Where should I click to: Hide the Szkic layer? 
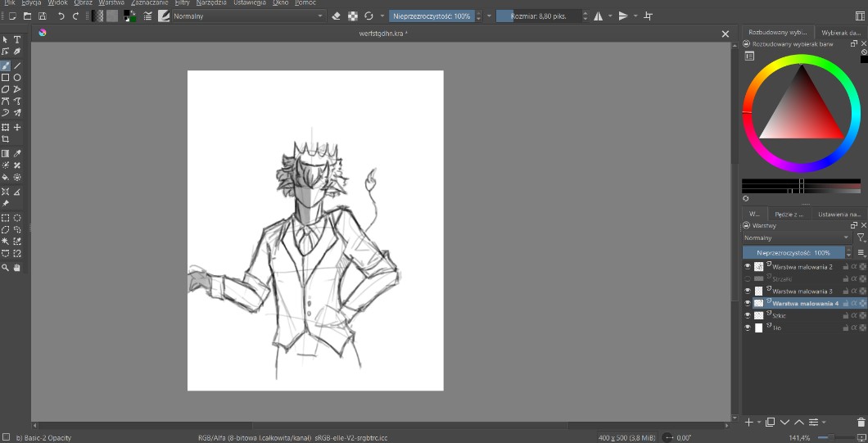748,315
